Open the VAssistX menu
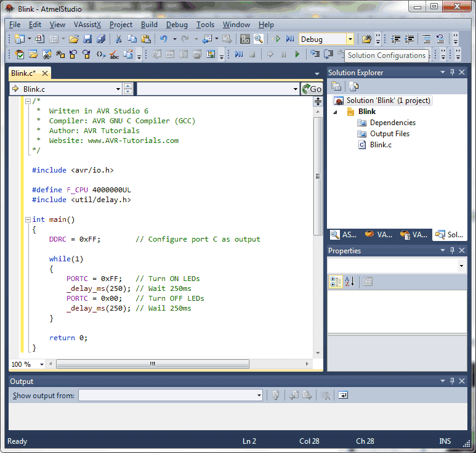Screen dimensions: 476x453 pyautogui.click(x=87, y=25)
